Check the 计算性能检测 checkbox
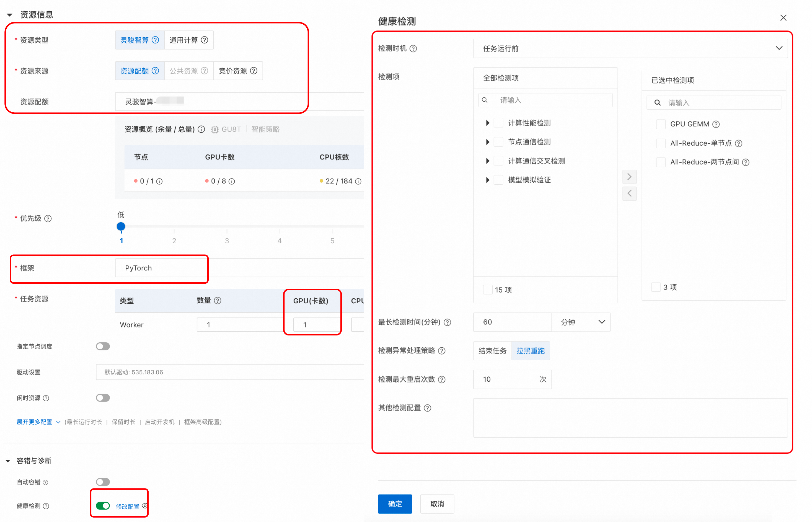The width and height of the screenshot is (812, 522). click(498, 123)
